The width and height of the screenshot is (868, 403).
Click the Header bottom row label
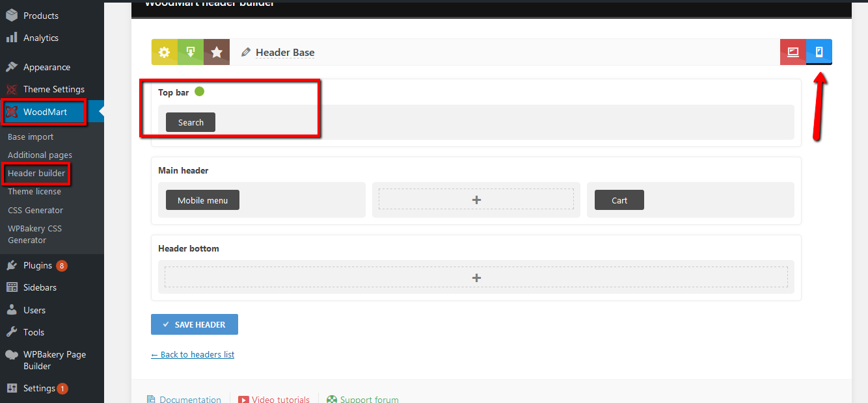tap(189, 248)
